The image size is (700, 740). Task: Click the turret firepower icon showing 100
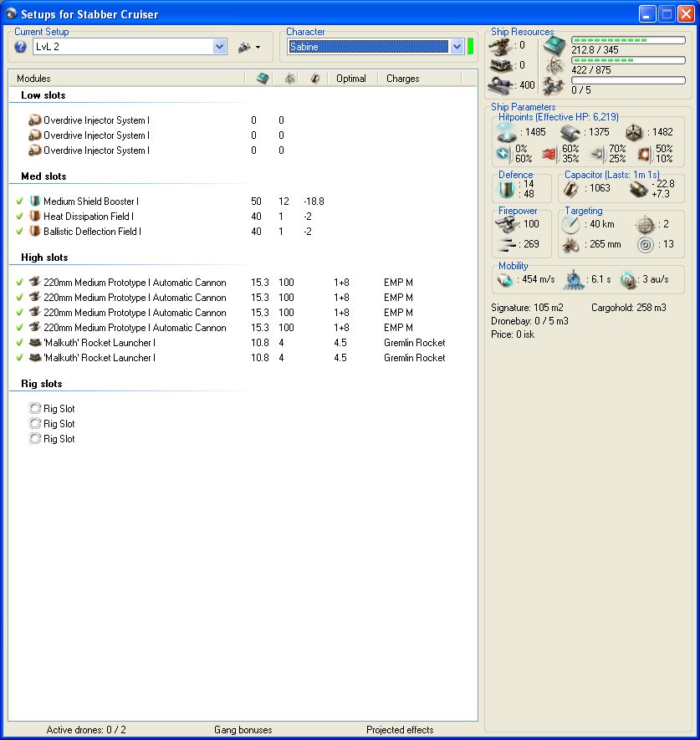click(507, 225)
